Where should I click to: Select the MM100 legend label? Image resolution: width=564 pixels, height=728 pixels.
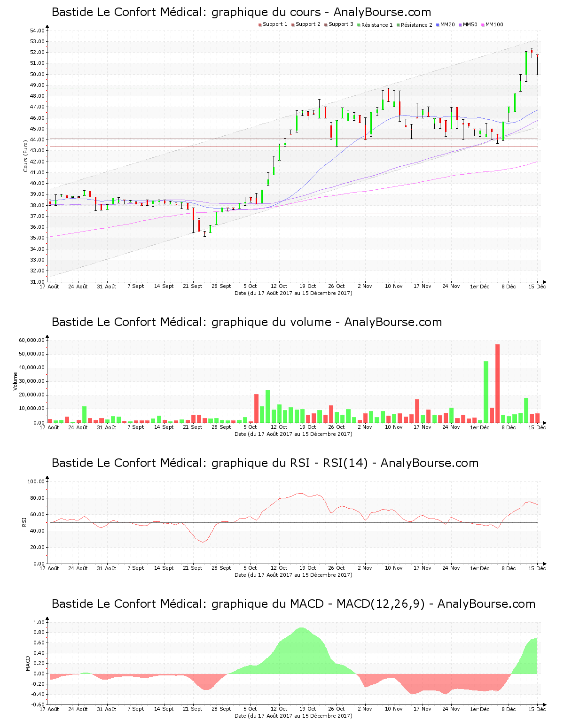[494, 24]
